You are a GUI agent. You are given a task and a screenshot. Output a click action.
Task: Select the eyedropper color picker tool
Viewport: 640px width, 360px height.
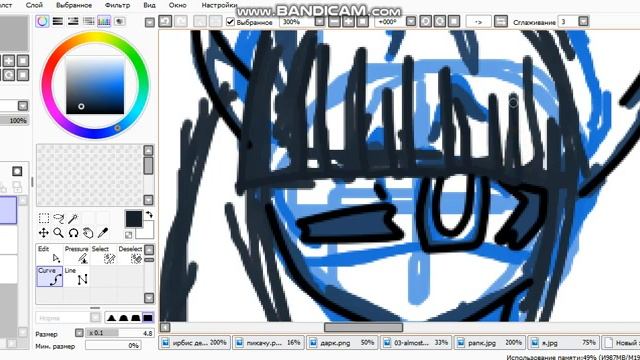tap(103, 233)
